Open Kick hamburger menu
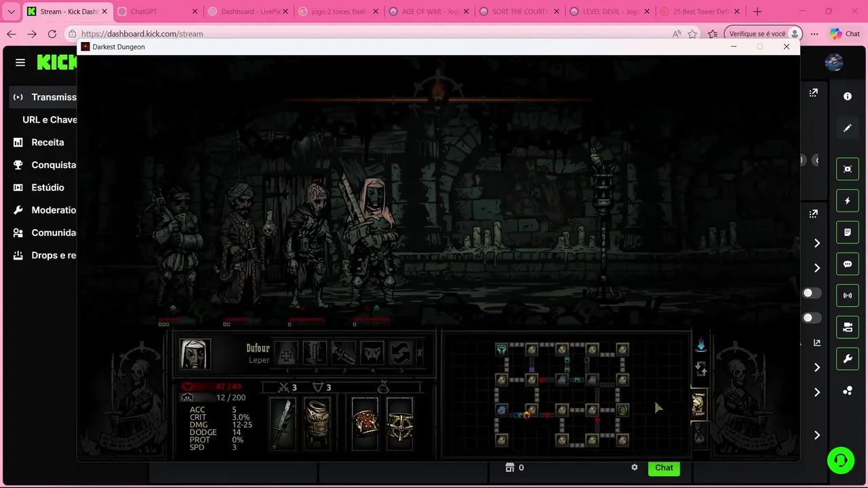 tap(20, 62)
